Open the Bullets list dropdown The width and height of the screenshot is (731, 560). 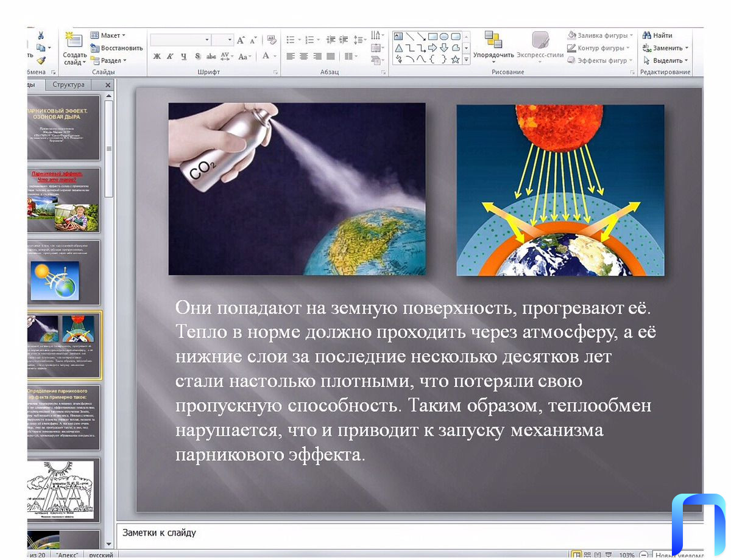tap(294, 40)
